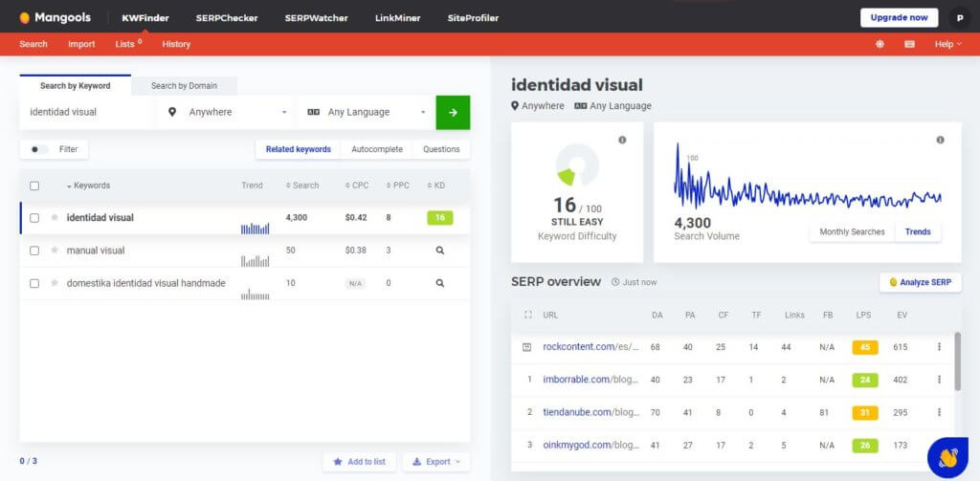The height and width of the screenshot is (481, 980).
Task: Check the manual visual keyword checkbox
Action: click(34, 250)
